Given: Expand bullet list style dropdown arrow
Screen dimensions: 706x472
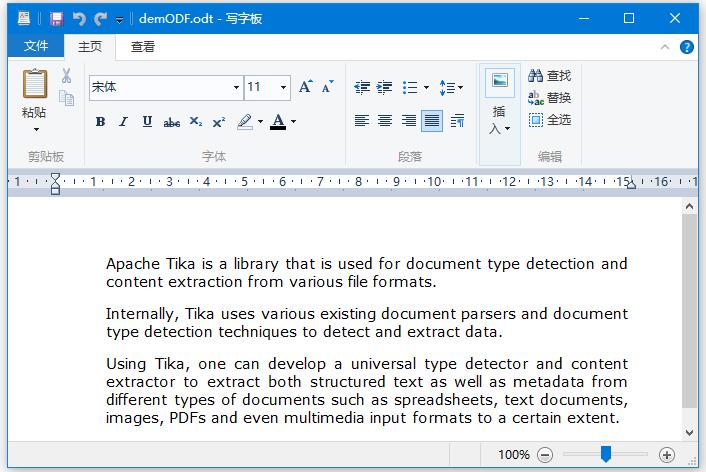Looking at the screenshot, I should [426, 87].
